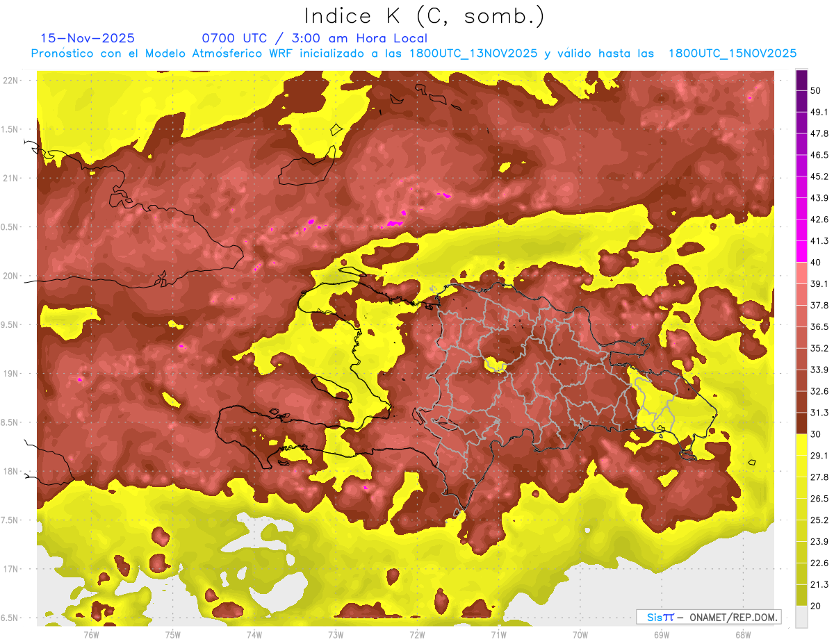Click the colorbar value "26.5"
Image resolution: width=834 pixels, height=644 pixels.
click(x=819, y=499)
